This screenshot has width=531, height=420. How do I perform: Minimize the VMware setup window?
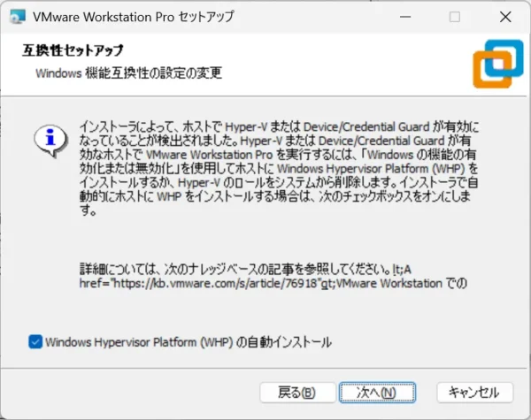(x=405, y=17)
